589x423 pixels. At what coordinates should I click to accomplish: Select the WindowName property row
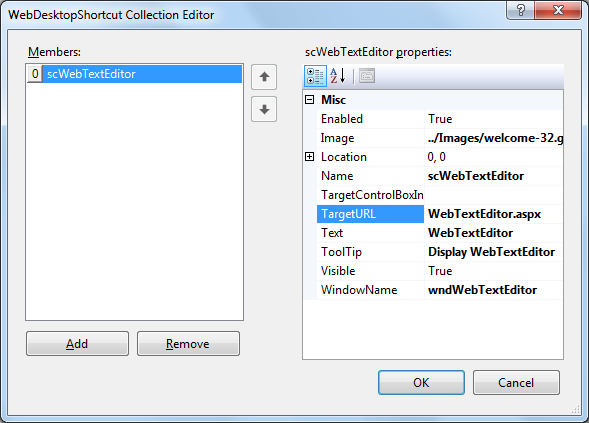(439, 290)
